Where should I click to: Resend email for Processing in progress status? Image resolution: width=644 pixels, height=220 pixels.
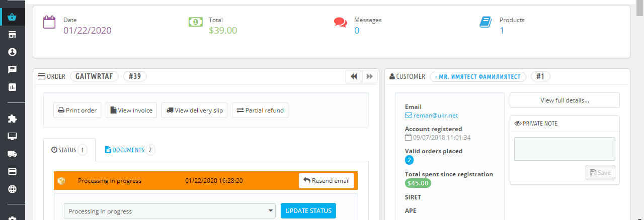pos(327,181)
